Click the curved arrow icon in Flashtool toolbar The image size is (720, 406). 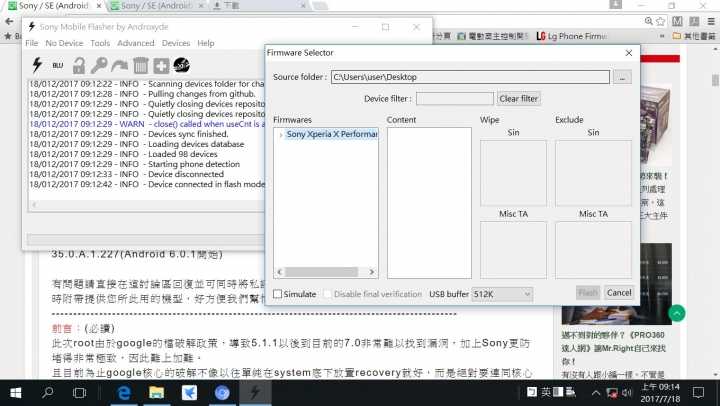[x=119, y=66]
